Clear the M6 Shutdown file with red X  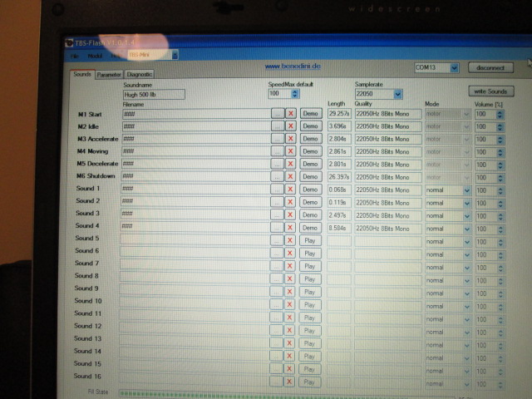290,176
